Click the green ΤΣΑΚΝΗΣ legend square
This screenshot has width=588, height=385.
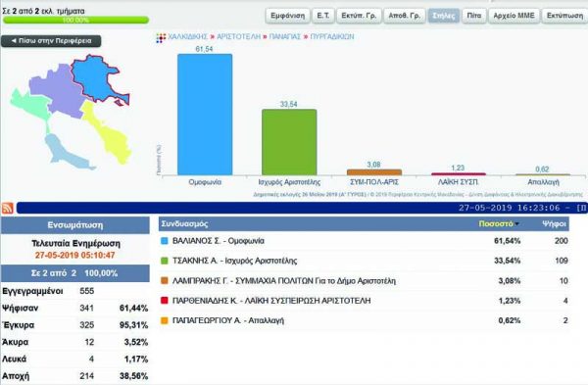click(165, 261)
